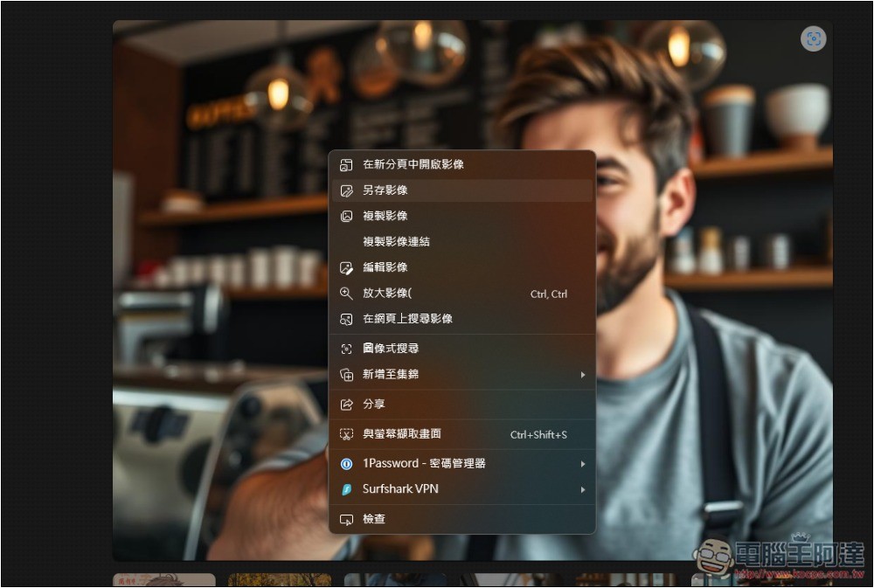
Task: Expand 新增至集錦 submenu arrow
Action: (x=582, y=375)
